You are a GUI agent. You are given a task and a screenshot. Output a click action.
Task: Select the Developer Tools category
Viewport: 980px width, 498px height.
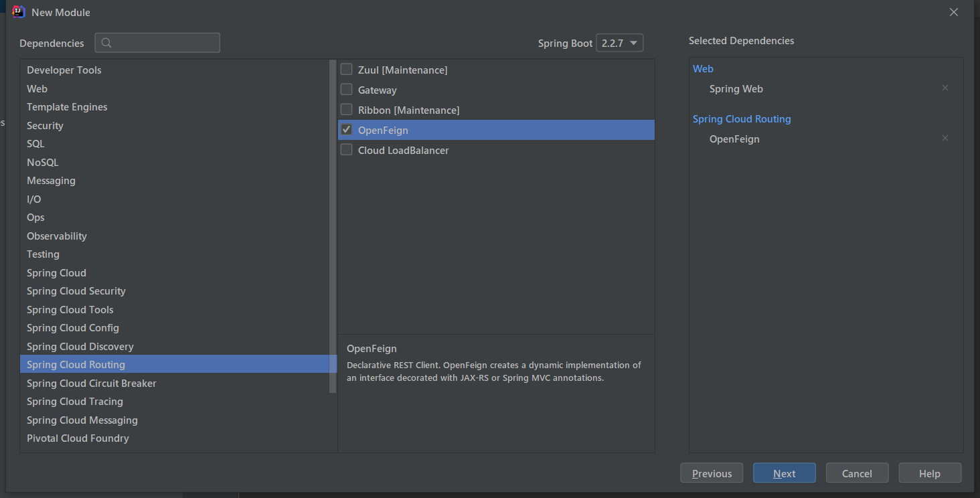[x=175, y=70]
